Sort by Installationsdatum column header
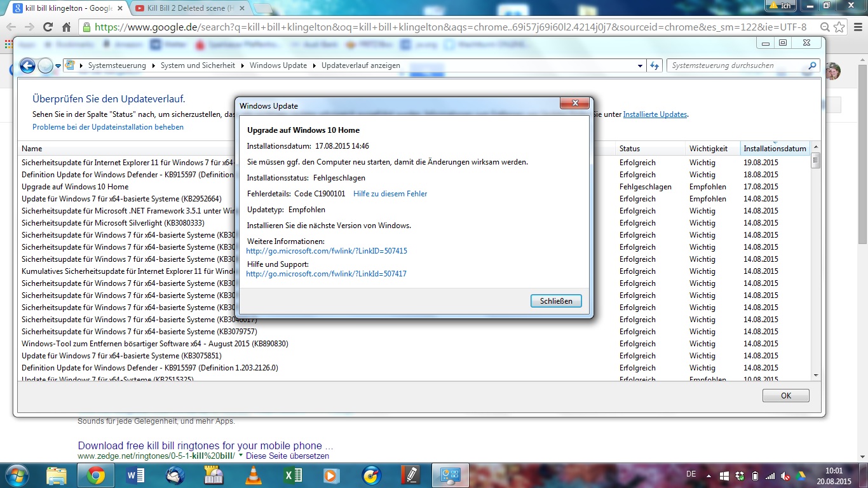Viewport: 868px width, 488px height. [775, 149]
